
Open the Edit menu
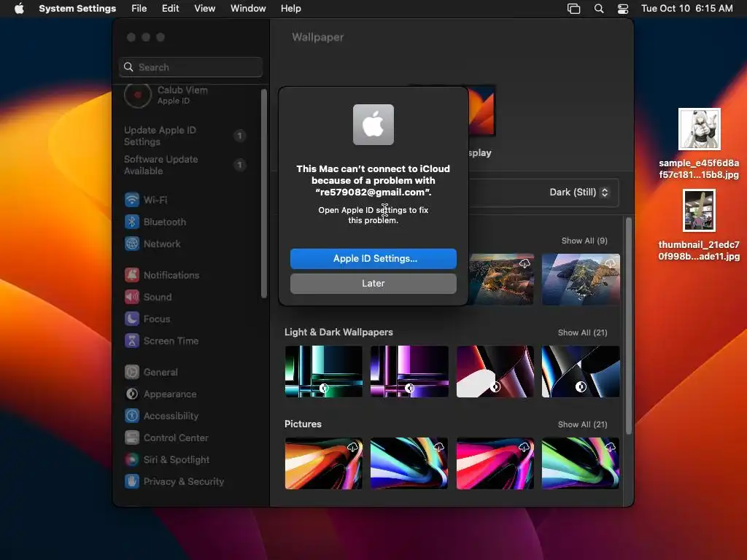170,9
